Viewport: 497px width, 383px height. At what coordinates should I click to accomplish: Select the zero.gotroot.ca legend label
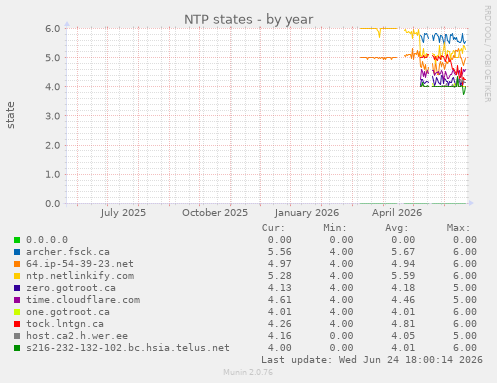tap(71, 288)
